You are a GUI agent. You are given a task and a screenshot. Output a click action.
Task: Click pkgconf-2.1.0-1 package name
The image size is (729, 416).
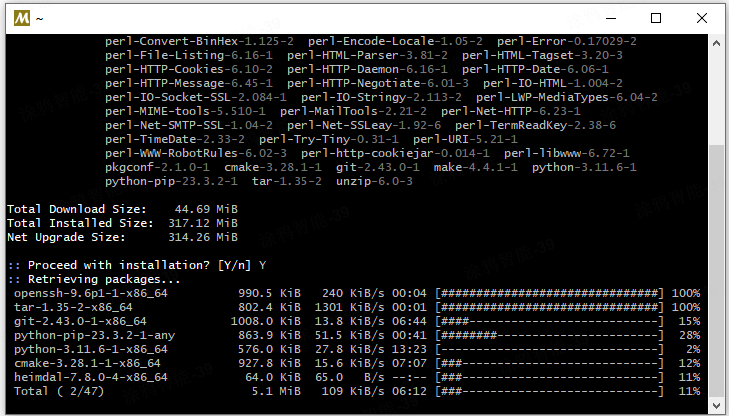(x=157, y=167)
